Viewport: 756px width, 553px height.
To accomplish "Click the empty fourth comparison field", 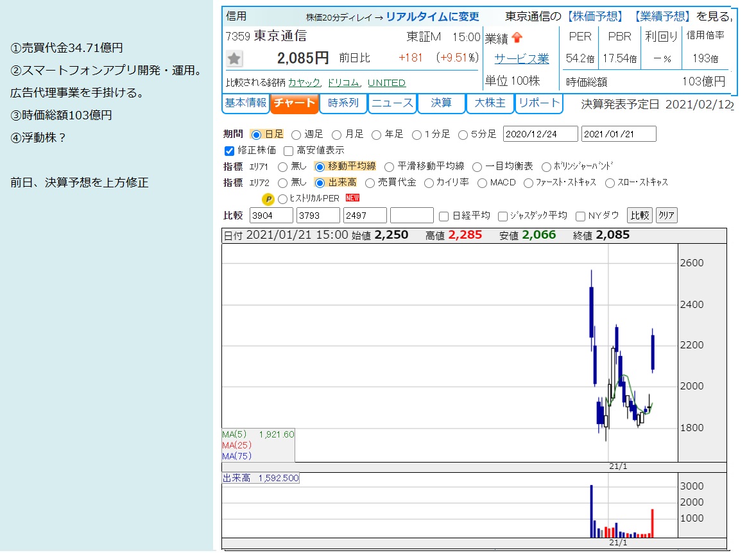I will coord(412,216).
